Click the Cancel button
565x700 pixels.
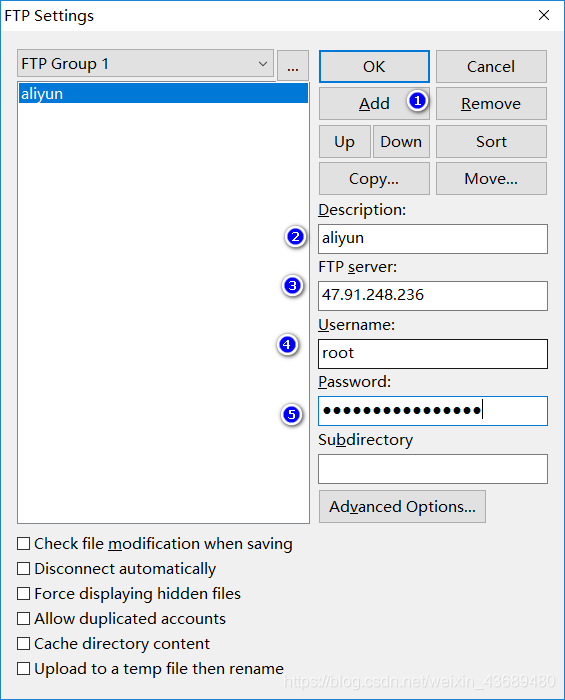pyautogui.click(x=491, y=67)
